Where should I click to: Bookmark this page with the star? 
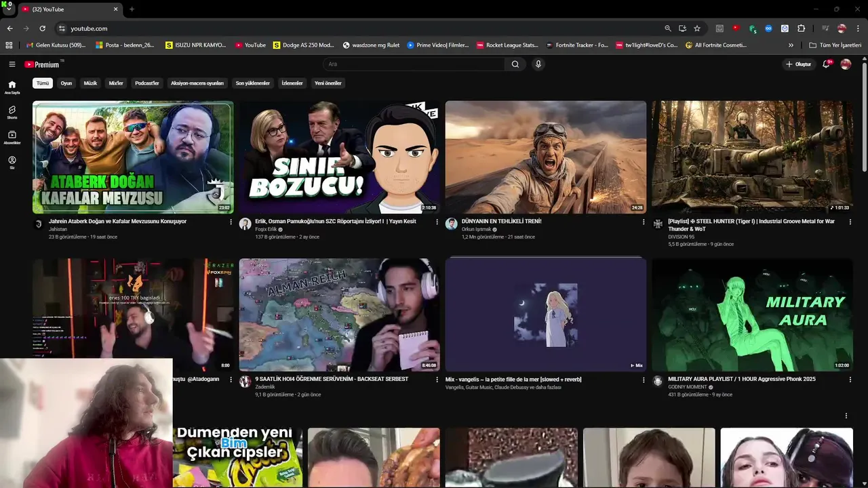click(x=696, y=28)
